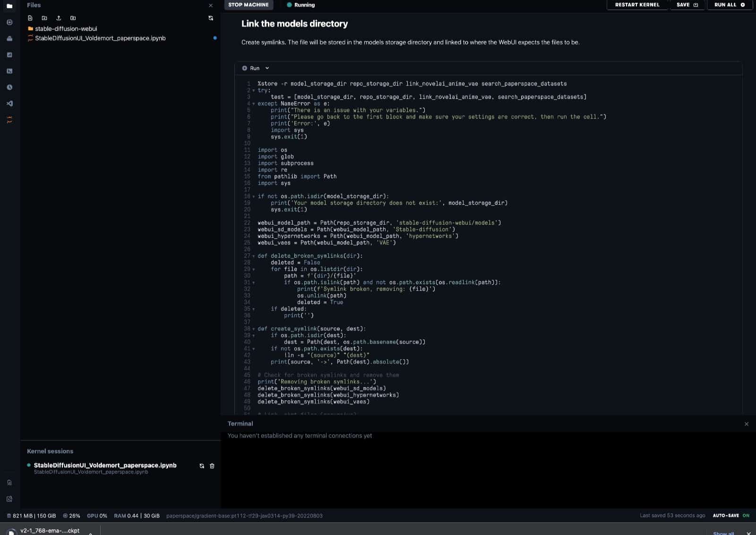Open the Run options dropdown arrow
Image resolution: width=756 pixels, height=535 pixels.
click(x=267, y=68)
